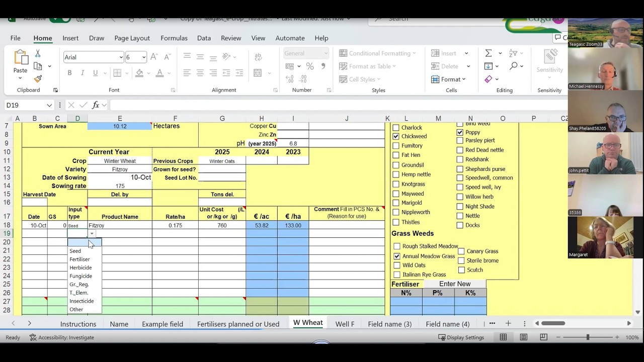Tick the Charlock checkbox
The height and width of the screenshot is (362, 644).
click(396, 128)
